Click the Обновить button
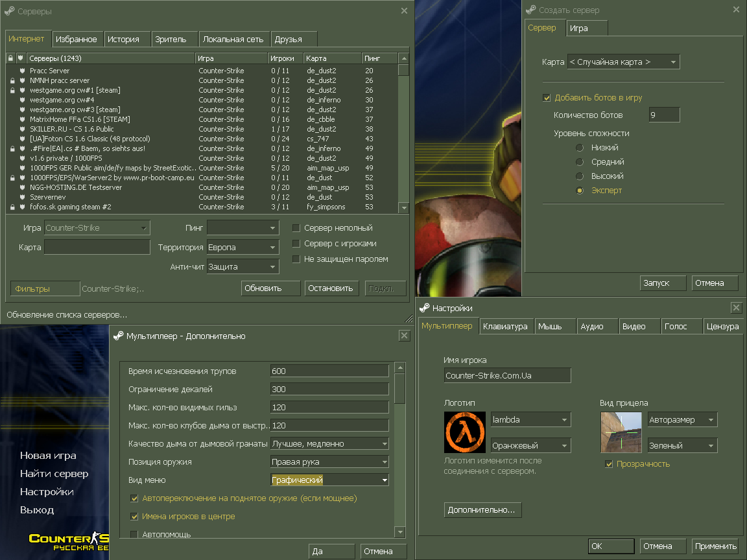Screen dimensions: 747x560 tap(270, 288)
